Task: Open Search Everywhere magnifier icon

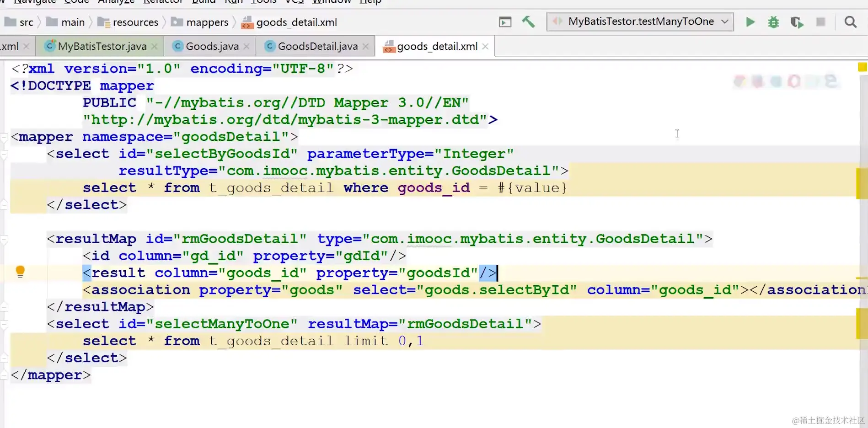Action: (x=850, y=22)
